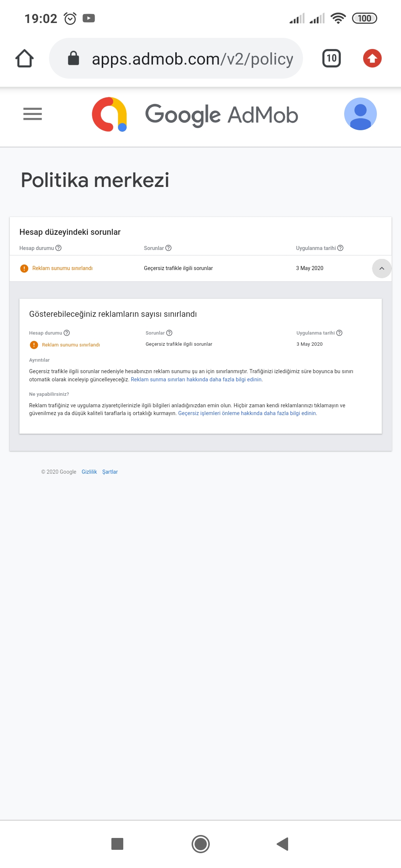Click help icon beside Sorunlar in detail card
Image resolution: width=401 pixels, height=868 pixels.
169,333
